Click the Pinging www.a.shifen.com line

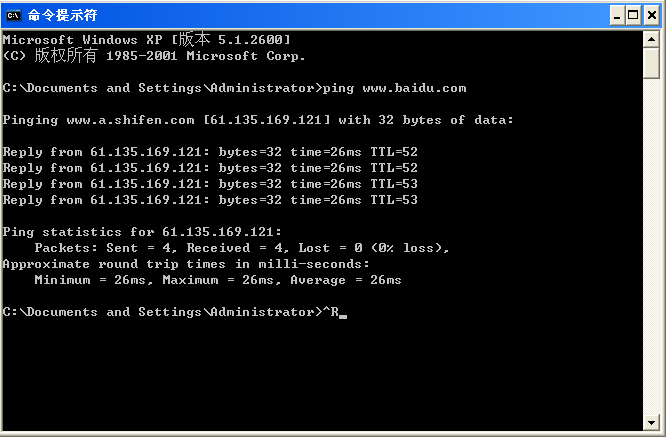[x=258, y=120]
